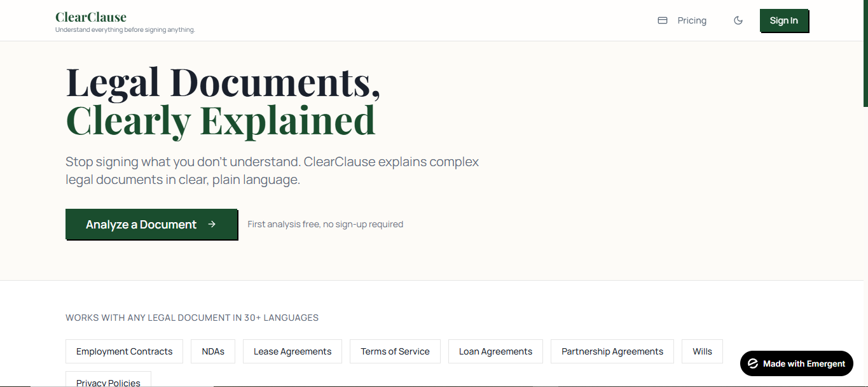The height and width of the screenshot is (387, 868).
Task: Select the Privacy Policies tag
Action: point(108,379)
